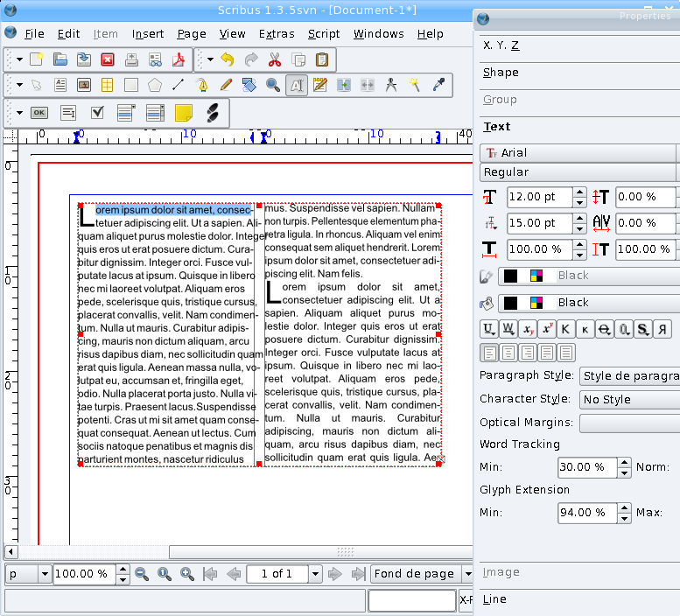Image resolution: width=680 pixels, height=616 pixels.
Task: Click the text fill color Black swatch
Action: click(573, 303)
